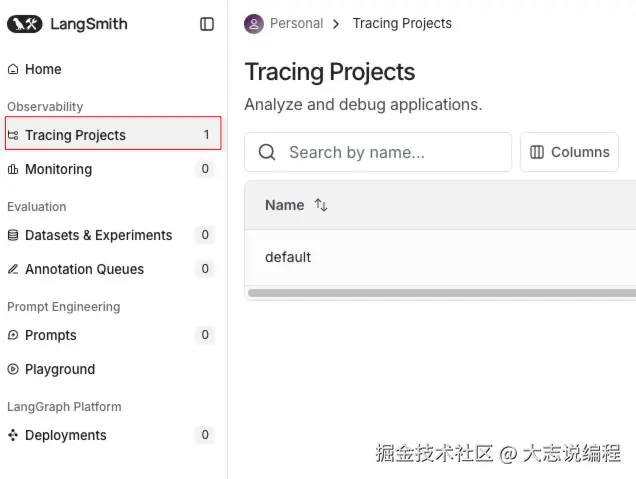The height and width of the screenshot is (479, 636).
Task: Click the Prompts count badge
Action: (205, 335)
